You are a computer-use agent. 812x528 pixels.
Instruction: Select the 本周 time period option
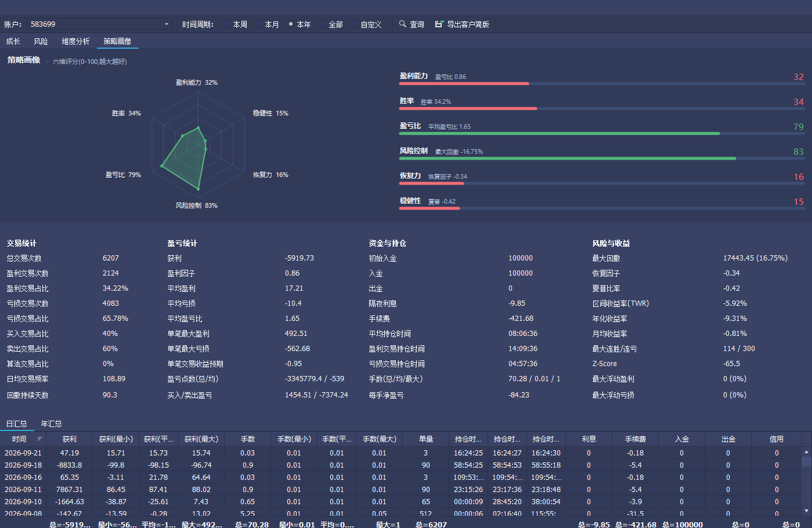click(x=235, y=24)
